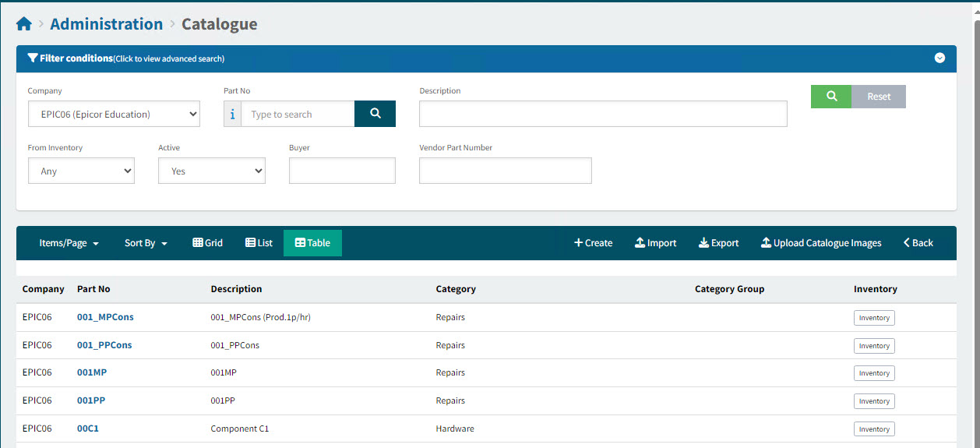This screenshot has width=980, height=448.
Task: Expand the Sort By menu
Action: tap(146, 243)
